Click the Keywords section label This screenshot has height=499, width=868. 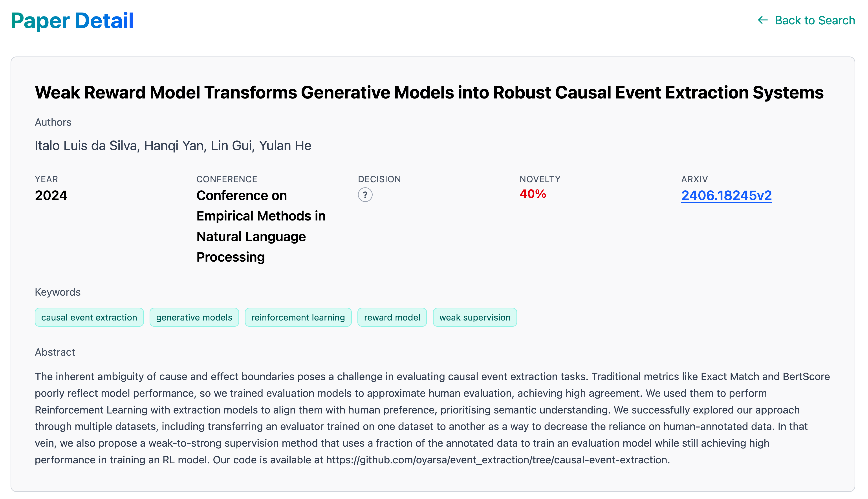[x=58, y=292]
